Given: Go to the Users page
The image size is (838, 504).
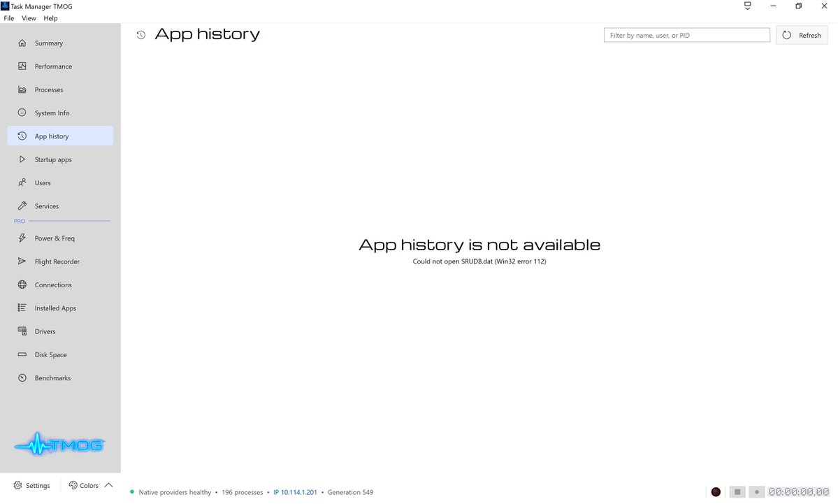Looking at the screenshot, I should [60, 182].
